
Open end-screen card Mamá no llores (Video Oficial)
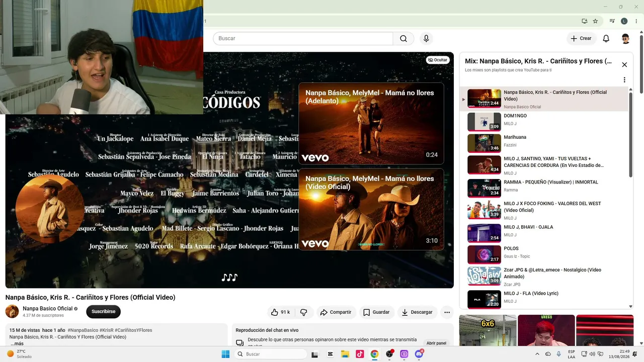371,209
